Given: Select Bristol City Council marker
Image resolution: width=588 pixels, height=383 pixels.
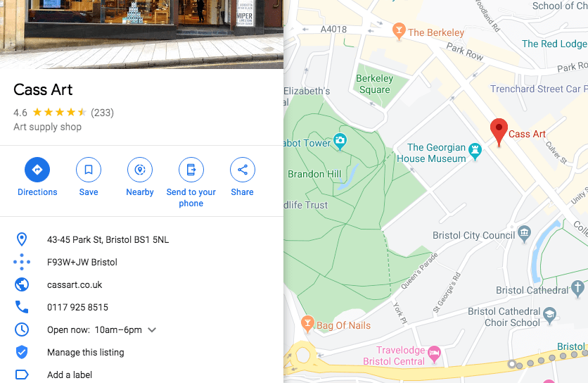Looking at the screenshot, I should point(524,234).
